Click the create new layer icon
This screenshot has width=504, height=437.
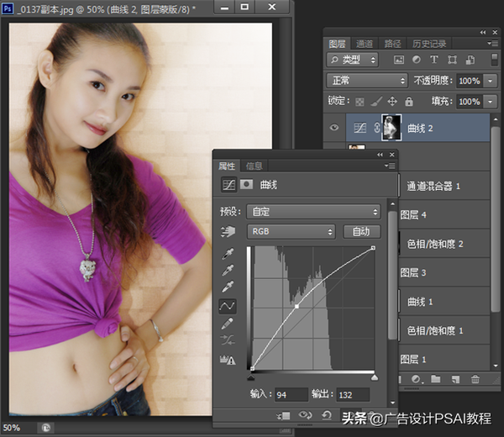pos(454,380)
